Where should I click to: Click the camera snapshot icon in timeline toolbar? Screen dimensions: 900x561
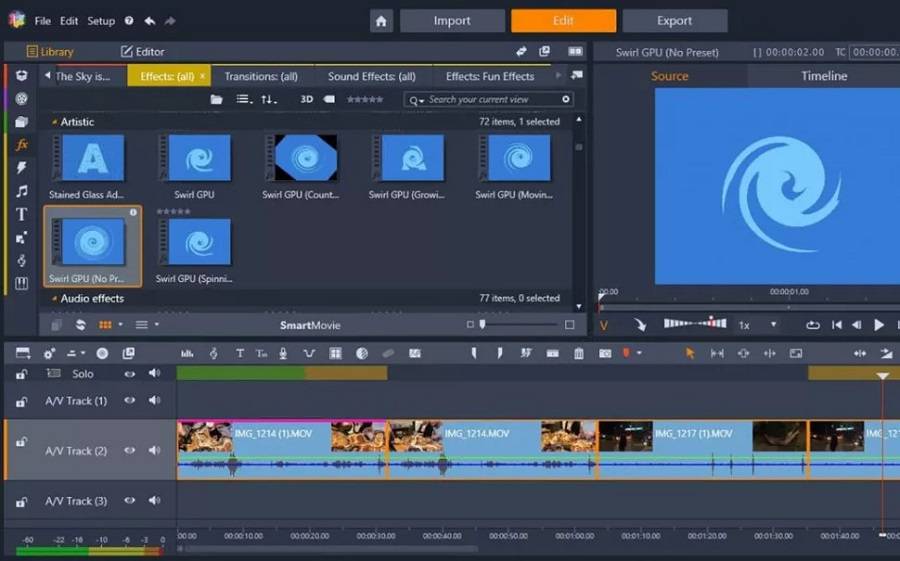click(x=605, y=353)
